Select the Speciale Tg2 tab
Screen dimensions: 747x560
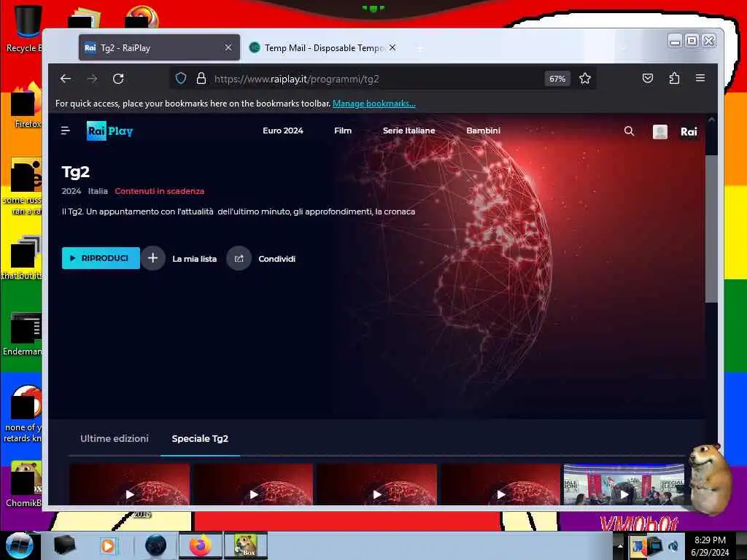tap(200, 438)
